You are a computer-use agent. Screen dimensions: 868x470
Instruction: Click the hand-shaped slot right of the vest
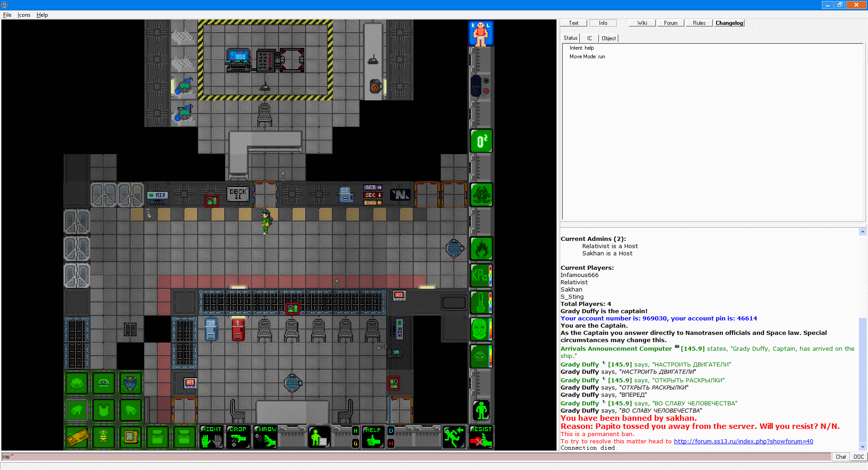pyautogui.click(x=130, y=410)
